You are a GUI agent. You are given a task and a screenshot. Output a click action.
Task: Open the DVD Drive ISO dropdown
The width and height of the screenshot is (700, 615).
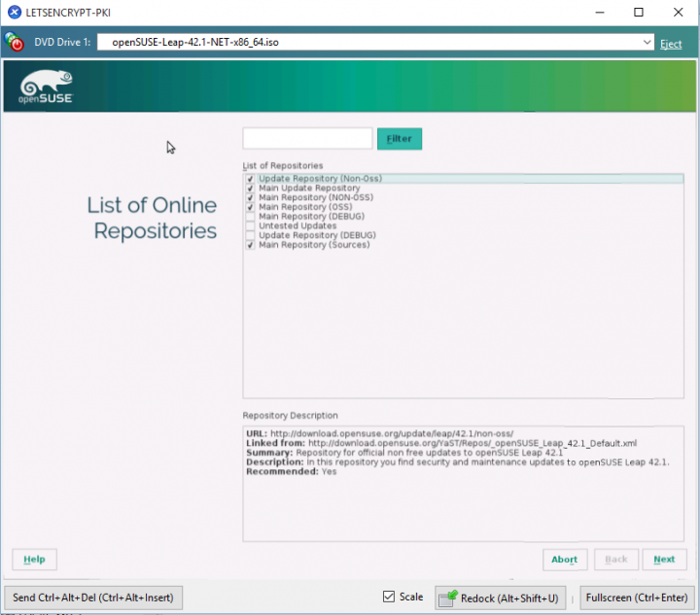point(647,43)
